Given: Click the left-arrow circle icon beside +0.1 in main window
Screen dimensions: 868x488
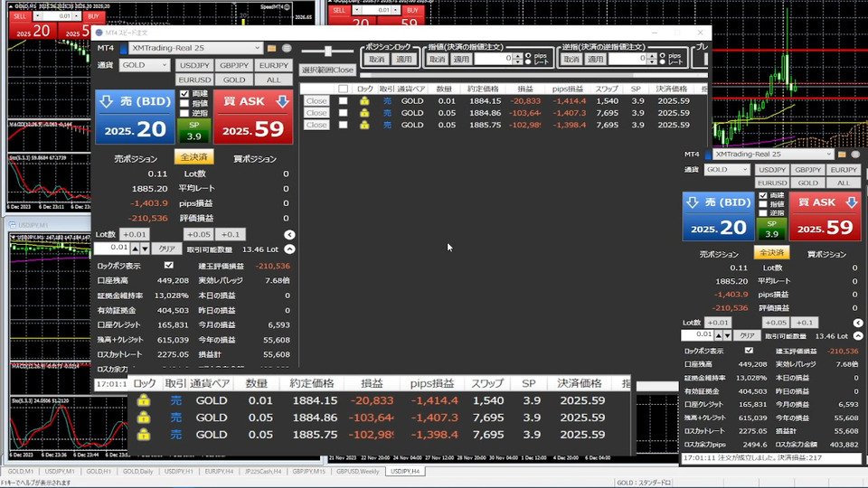Looking at the screenshot, I should coord(289,235).
